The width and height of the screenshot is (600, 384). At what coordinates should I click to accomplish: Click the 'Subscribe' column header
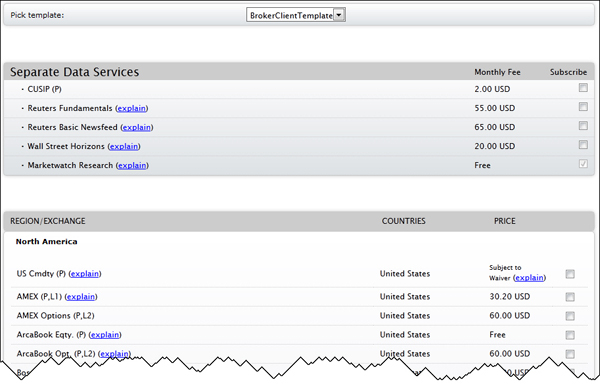[x=568, y=72]
